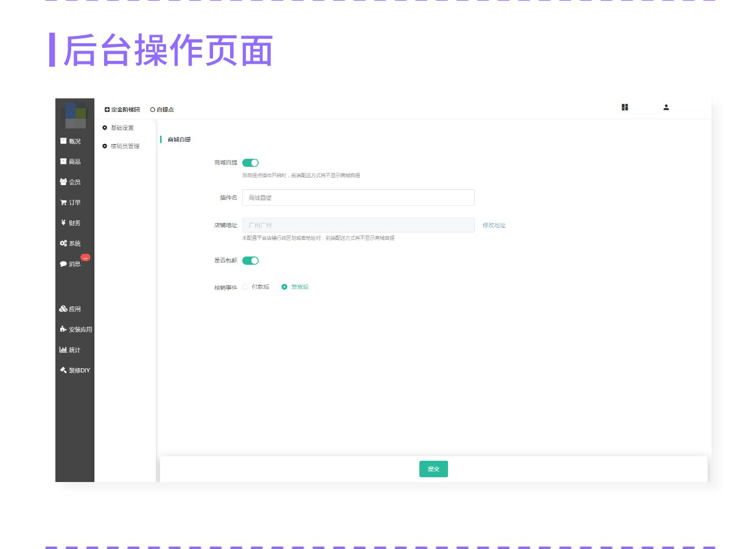
Task: Click hint text 未配置平台店铺行政区划
Action: 318,238
